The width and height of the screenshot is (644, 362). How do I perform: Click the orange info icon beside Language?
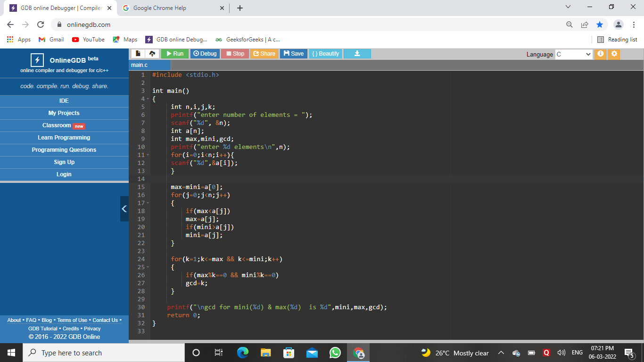point(600,54)
